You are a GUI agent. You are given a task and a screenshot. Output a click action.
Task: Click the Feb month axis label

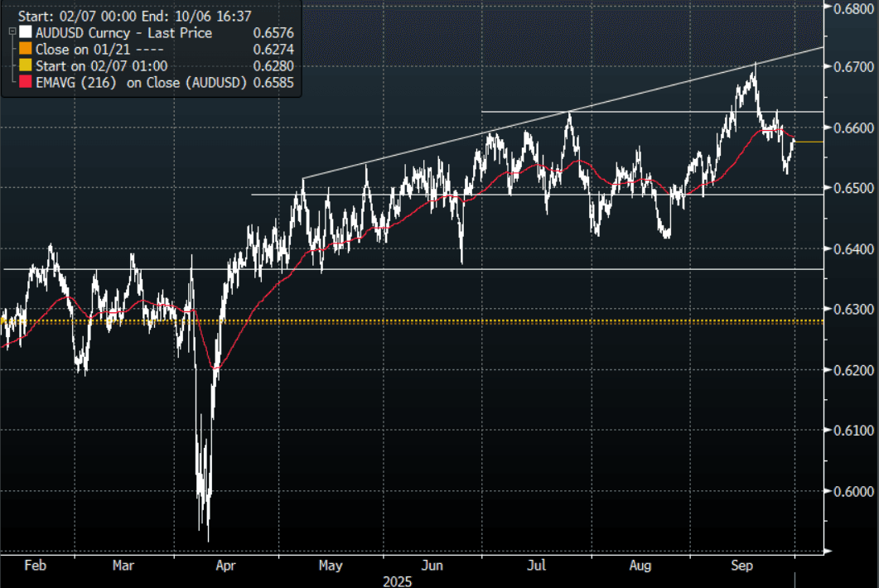[36, 565]
